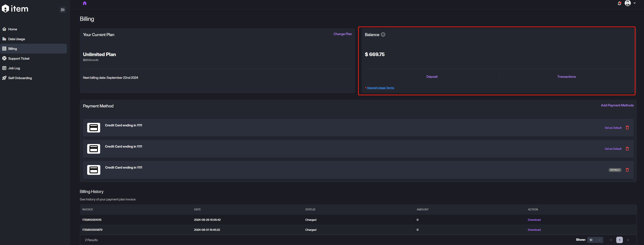This screenshot has width=644, height=245.
Task: Open Self Onboarding rocket item
Action: point(20,78)
